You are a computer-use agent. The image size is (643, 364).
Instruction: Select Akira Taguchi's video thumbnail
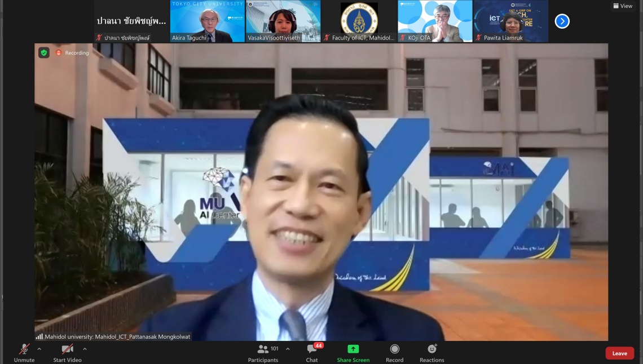pyautogui.click(x=207, y=21)
